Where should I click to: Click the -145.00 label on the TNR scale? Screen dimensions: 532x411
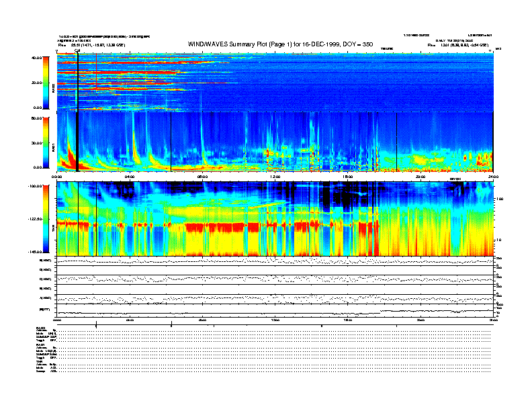35,252
